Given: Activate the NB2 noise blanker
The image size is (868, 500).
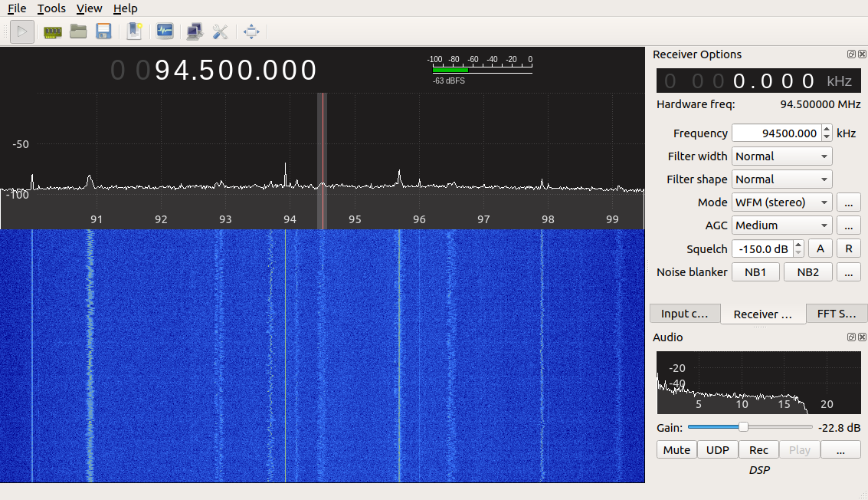Looking at the screenshot, I should click(x=807, y=271).
